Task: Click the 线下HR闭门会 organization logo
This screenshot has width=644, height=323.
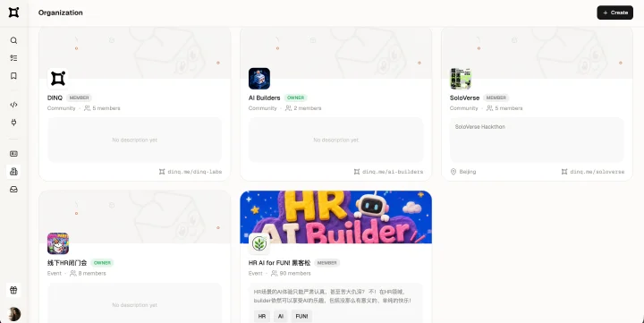Action: click(58, 243)
